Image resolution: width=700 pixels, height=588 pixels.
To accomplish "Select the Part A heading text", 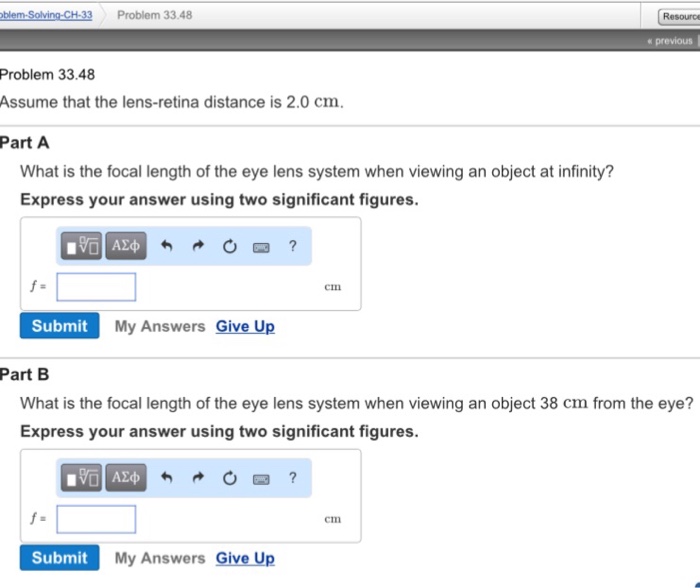I will point(25,143).
